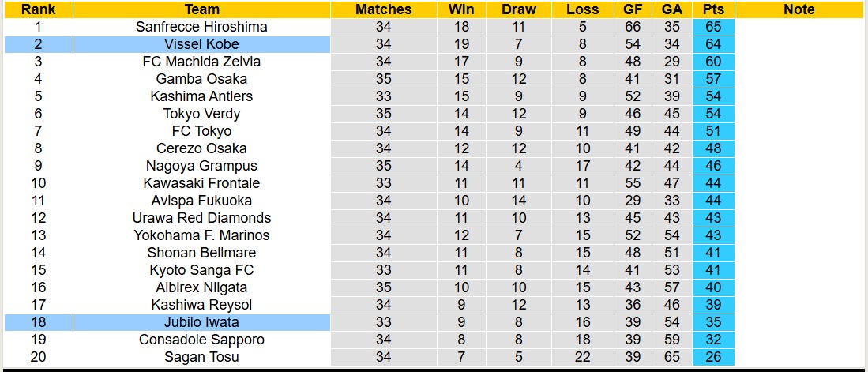Select the highlighted Vissel Kobe row
Screen dimensions: 868x372
(201, 44)
